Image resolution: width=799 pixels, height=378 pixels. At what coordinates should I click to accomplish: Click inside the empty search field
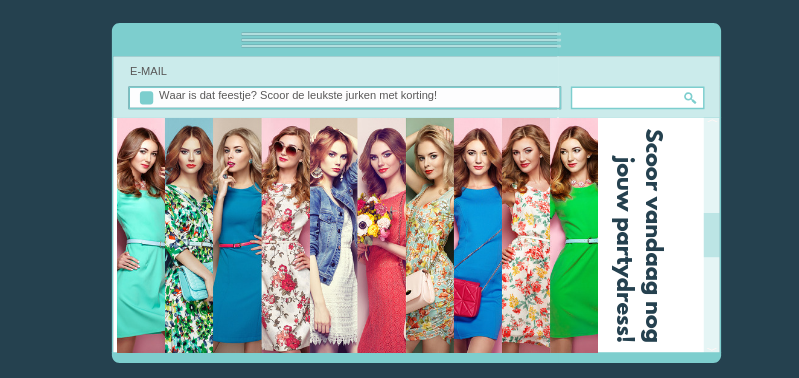[637, 98]
